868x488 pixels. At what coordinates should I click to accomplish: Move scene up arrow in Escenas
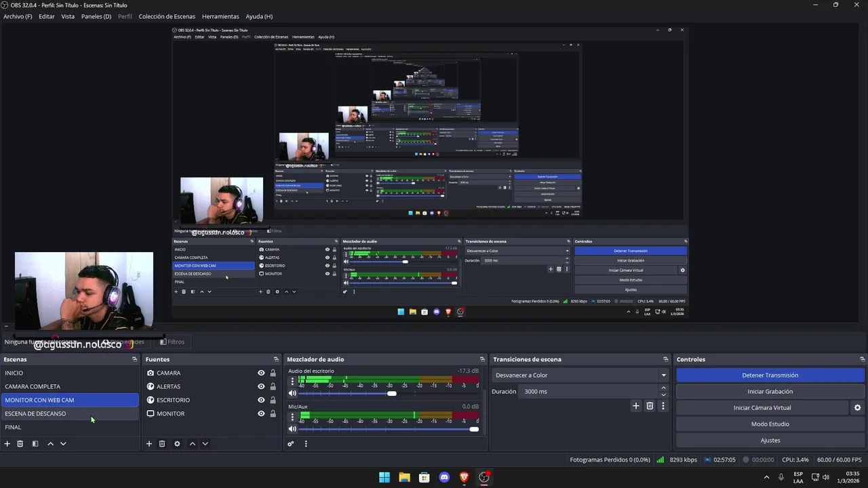tap(50, 444)
